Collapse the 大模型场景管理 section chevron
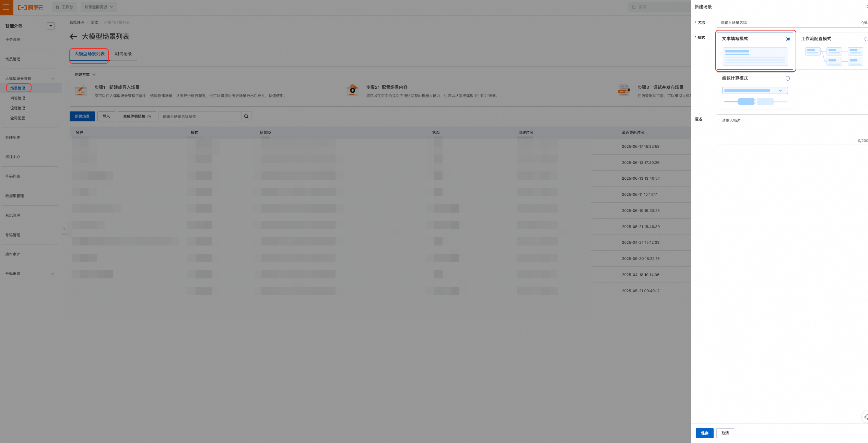The image size is (868, 443). click(52, 79)
